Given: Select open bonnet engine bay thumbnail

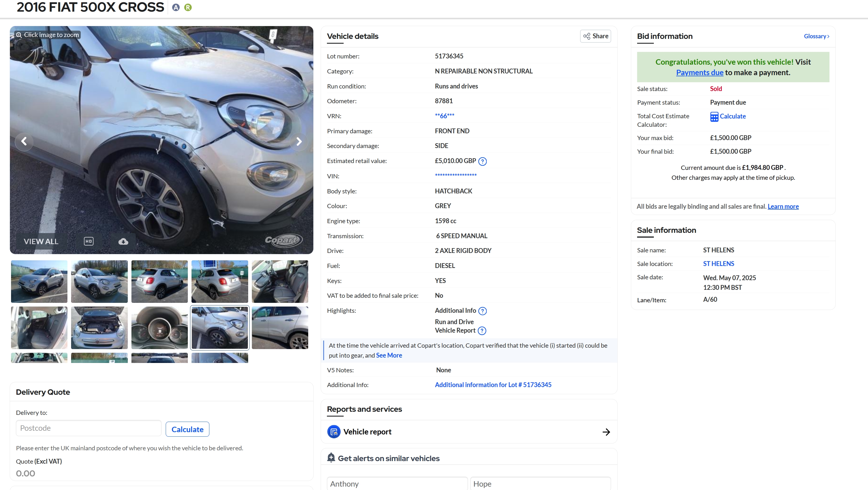Looking at the screenshot, I should (x=99, y=328).
